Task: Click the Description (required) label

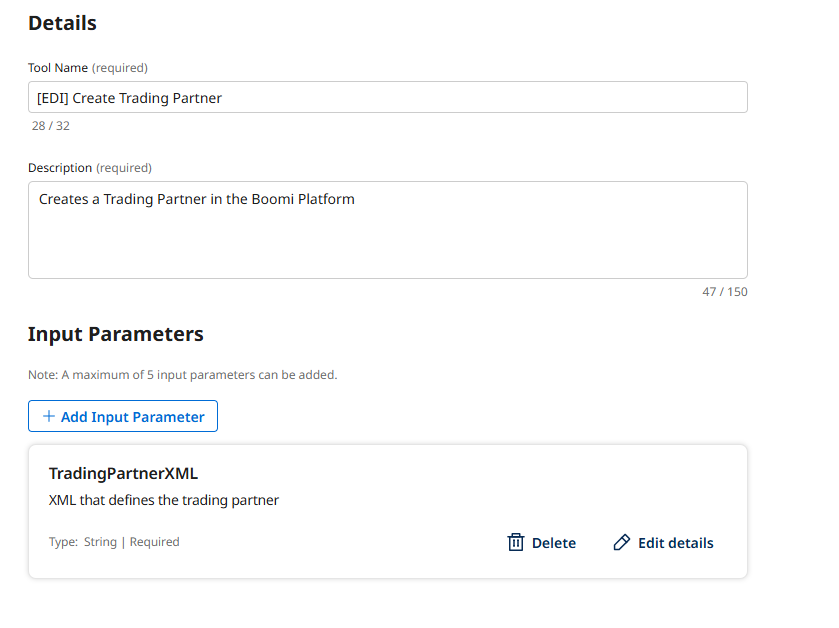Action: coord(90,168)
